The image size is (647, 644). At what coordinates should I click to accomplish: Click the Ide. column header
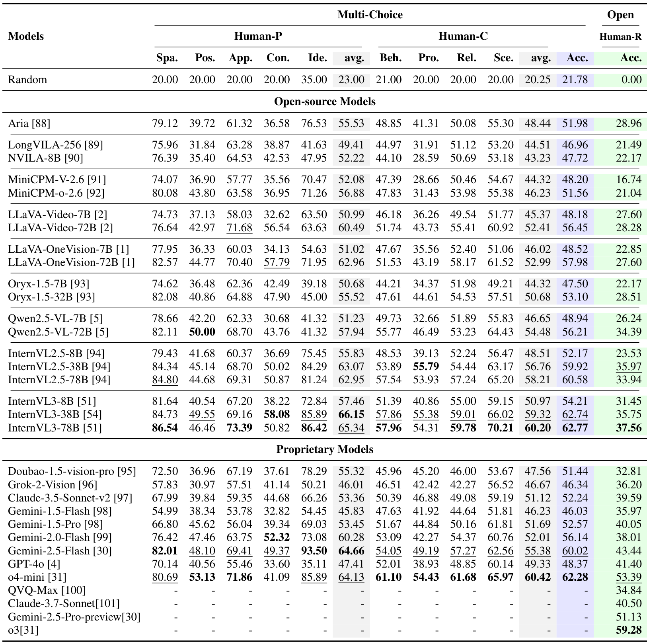coord(318,58)
